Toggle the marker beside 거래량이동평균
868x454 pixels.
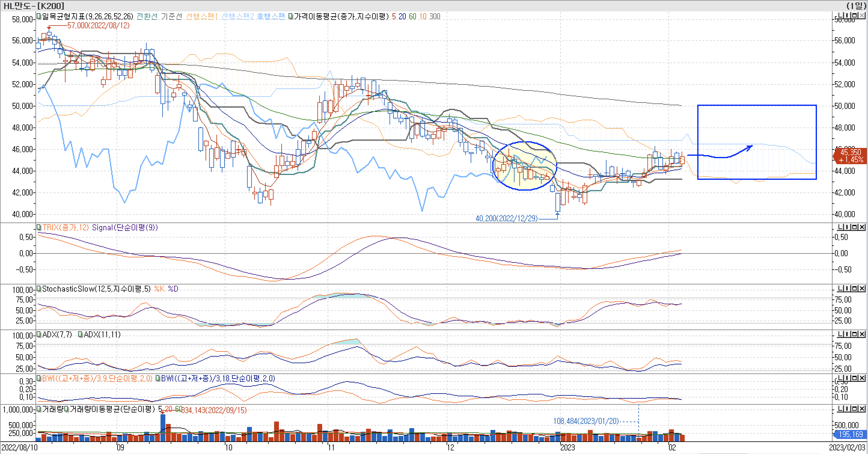coord(67,409)
